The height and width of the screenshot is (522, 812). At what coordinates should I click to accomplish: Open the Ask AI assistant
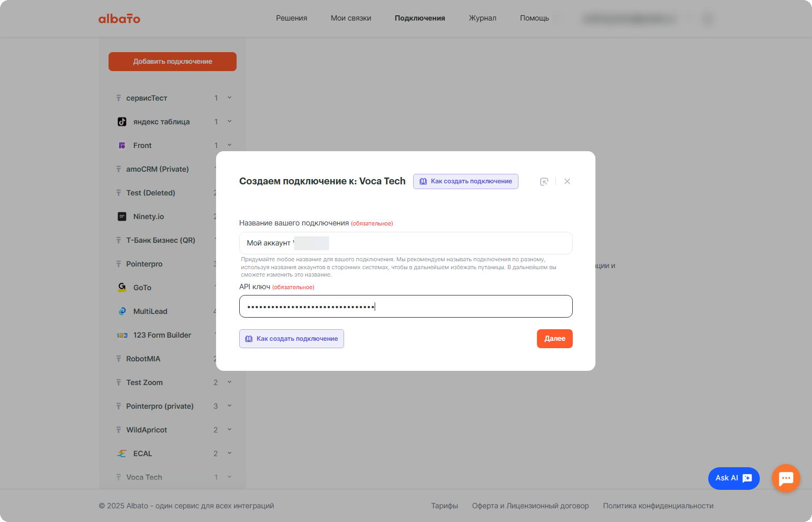click(x=733, y=478)
